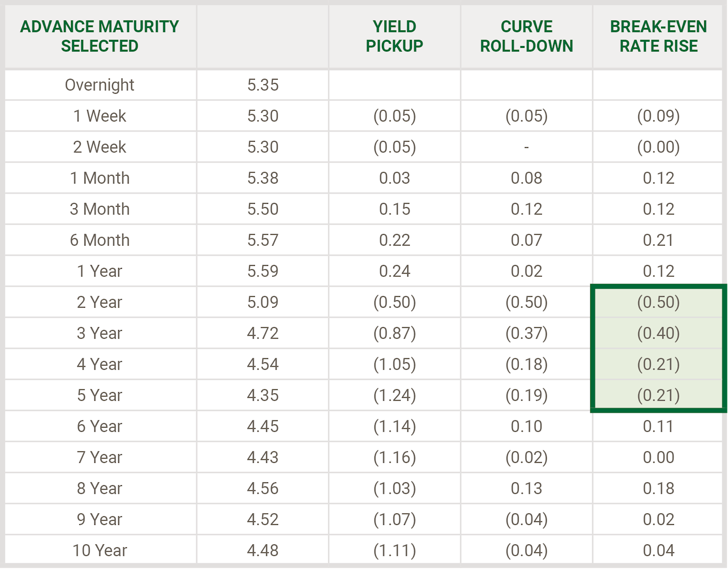Select the "4 Year" maturity label
This screenshot has width=728, height=569.
(100, 364)
